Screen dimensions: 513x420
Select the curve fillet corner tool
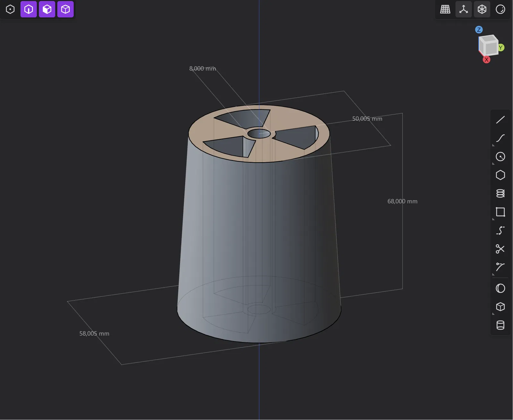tap(500, 267)
